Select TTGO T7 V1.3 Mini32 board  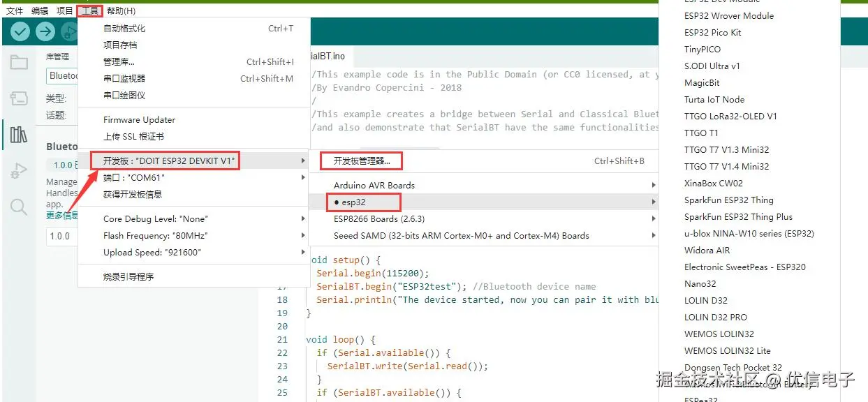(x=749, y=150)
